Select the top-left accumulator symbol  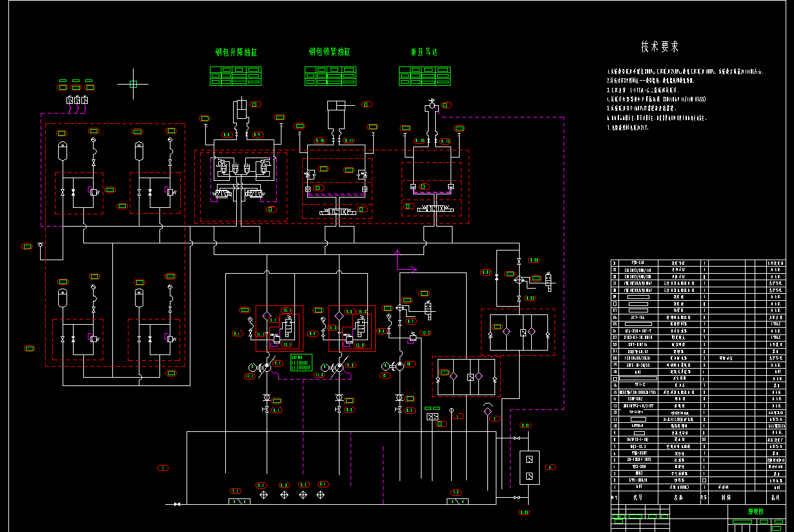tap(63, 150)
